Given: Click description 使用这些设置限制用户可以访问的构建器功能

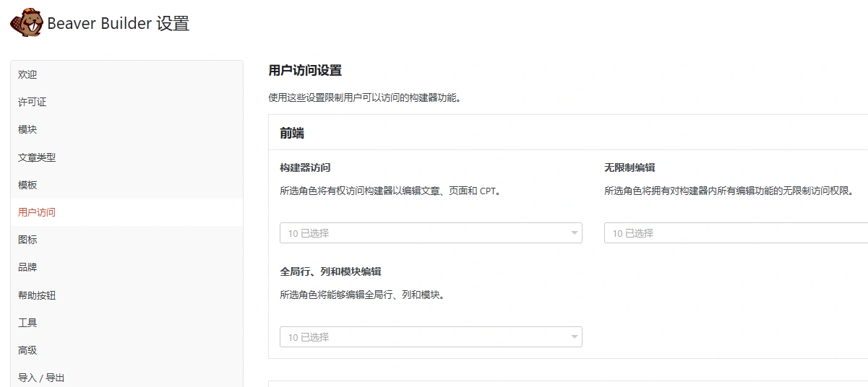Looking at the screenshot, I should tap(364, 97).
